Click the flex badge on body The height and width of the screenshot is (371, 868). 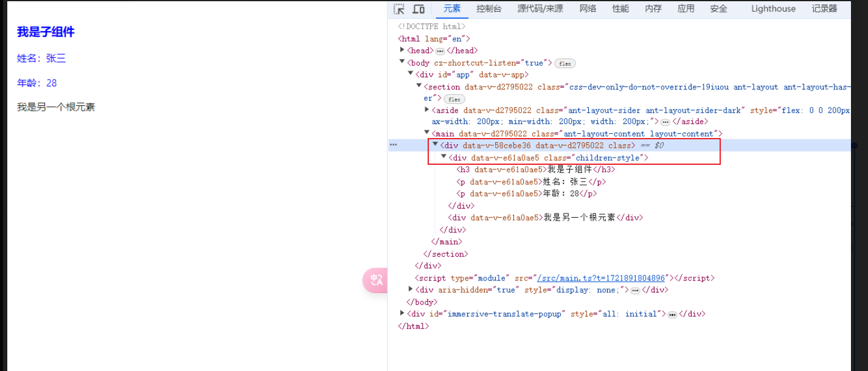(565, 63)
